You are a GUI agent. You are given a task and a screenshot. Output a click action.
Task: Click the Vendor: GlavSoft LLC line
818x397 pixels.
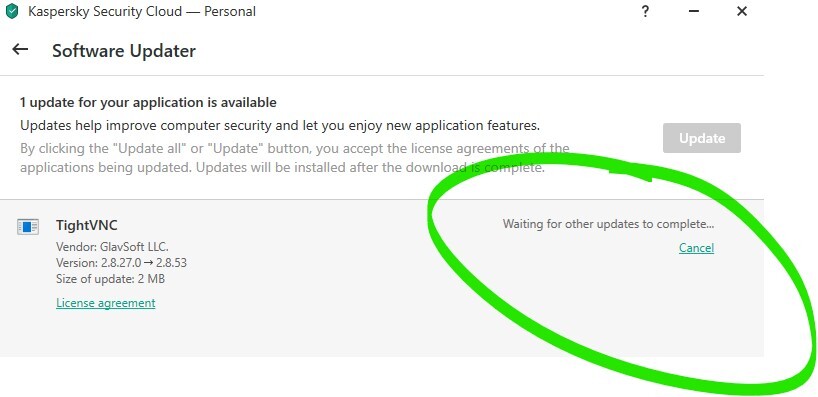click(112, 247)
